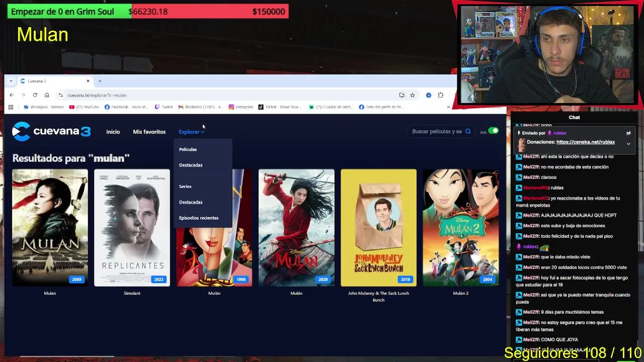Open the Extensions puzzle icon
This screenshot has width=644, height=362.
coord(441,95)
